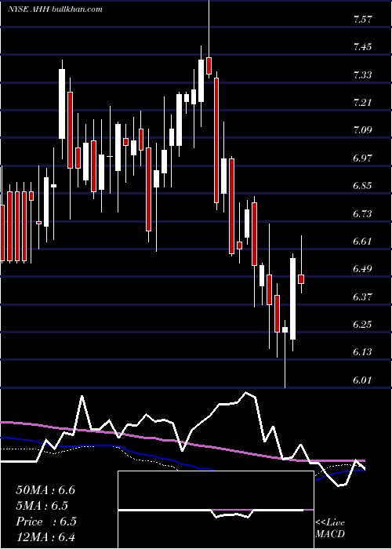Click the 50MA : 6.6 readout
Viewport: 392px width, 549px height.
click(45, 490)
